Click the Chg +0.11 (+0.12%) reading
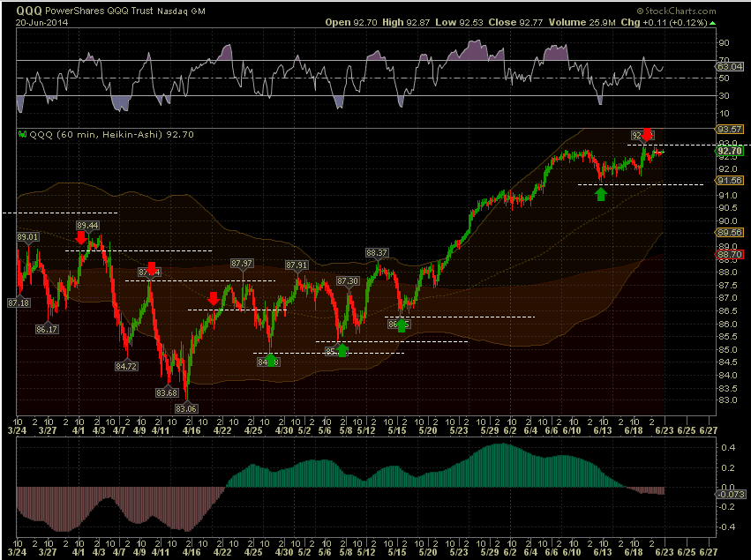Image resolution: width=751 pixels, height=560 pixels. [x=664, y=23]
